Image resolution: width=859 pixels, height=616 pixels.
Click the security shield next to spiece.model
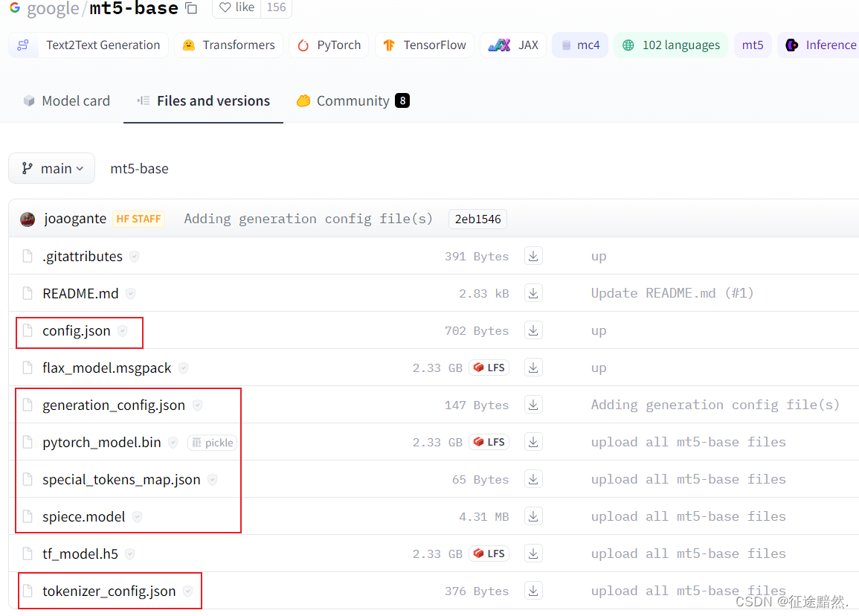pyautogui.click(x=138, y=517)
